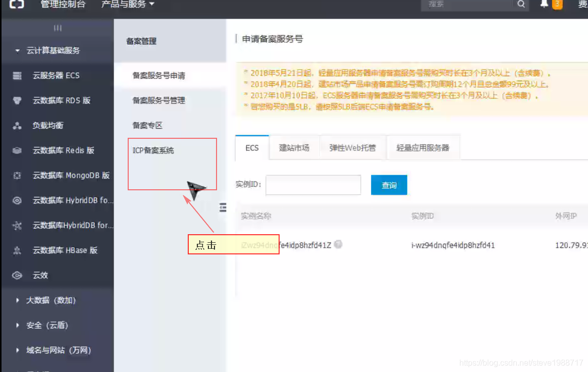Click the help icon beside instance name
Screen dimensions: 588x372
338,244
